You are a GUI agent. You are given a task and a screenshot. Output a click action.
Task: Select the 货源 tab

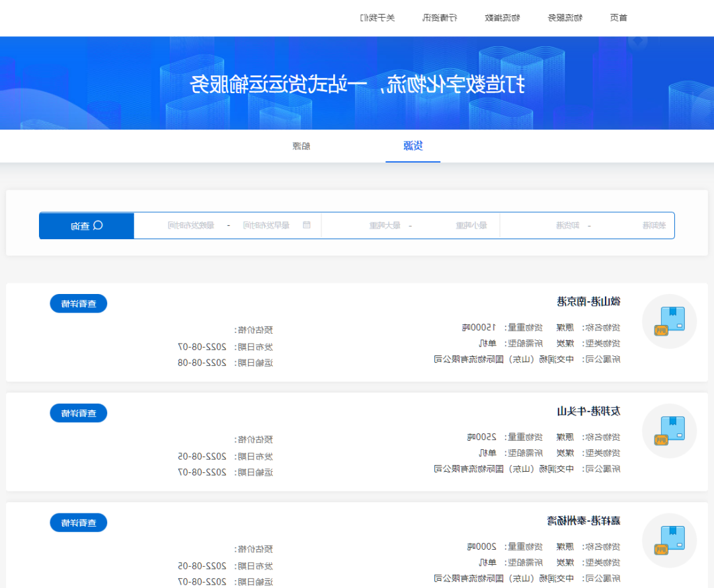[x=413, y=146]
